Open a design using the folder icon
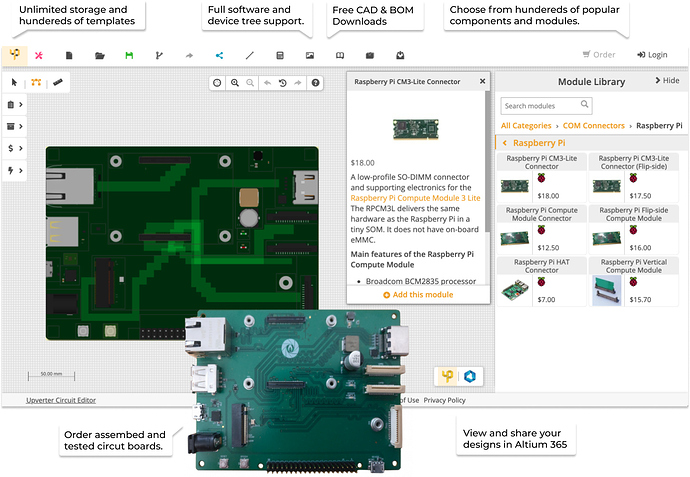Image resolution: width=690 pixels, height=477 pixels. (x=99, y=55)
